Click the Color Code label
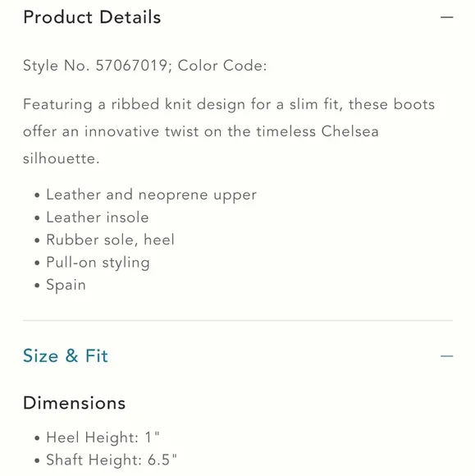This screenshot has width=475, height=476. tap(222, 66)
